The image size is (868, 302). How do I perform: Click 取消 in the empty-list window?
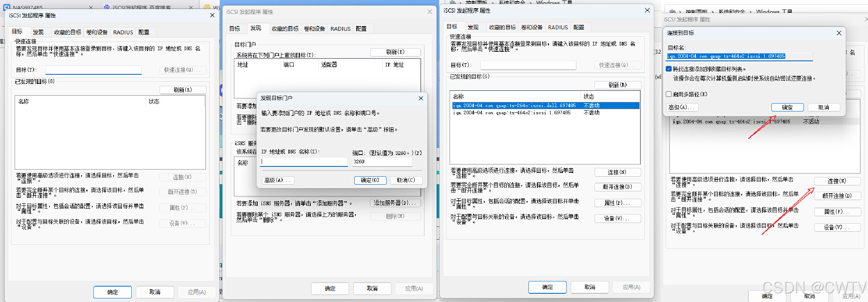pyautogui.click(x=155, y=292)
